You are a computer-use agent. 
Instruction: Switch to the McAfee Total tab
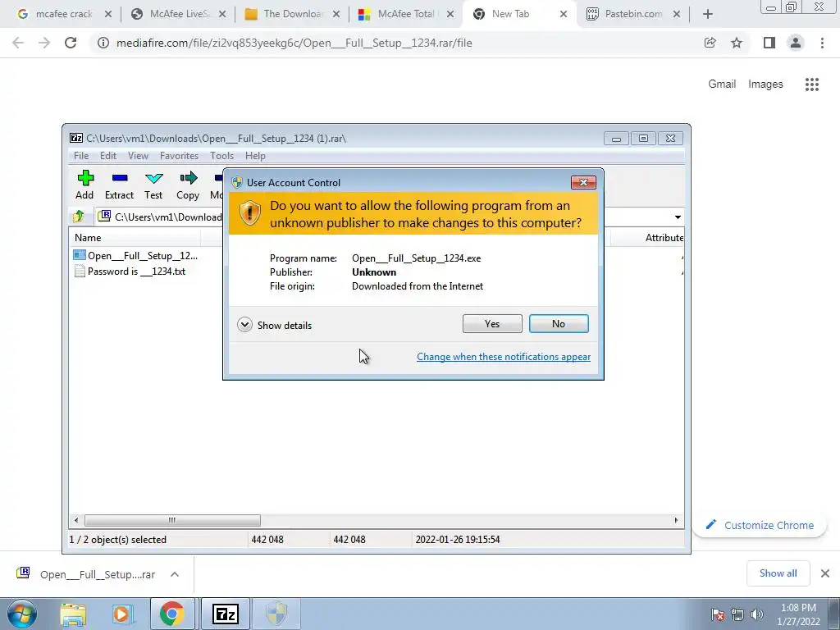[406, 15]
